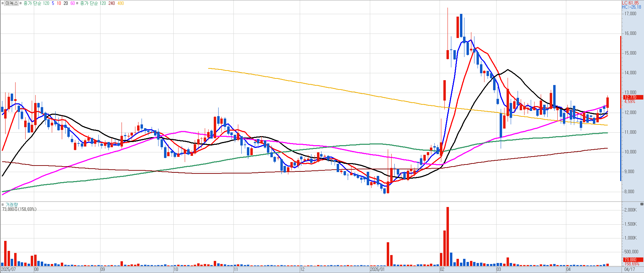Click the 10,000 price axis label

click(631, 152)
